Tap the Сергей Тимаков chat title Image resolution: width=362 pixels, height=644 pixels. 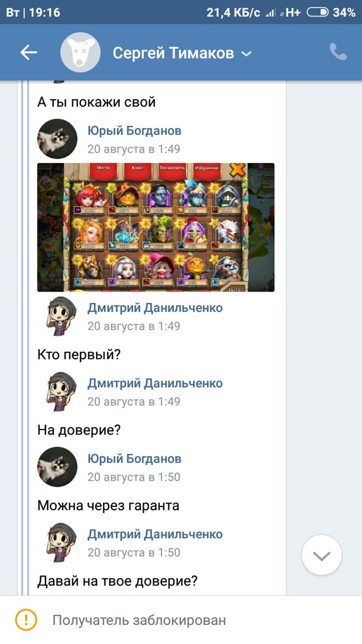tap(174, 53)
